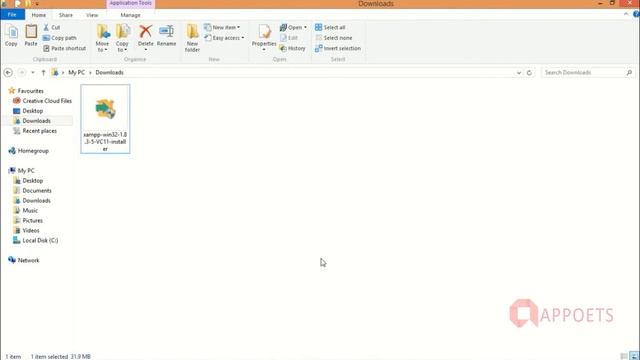
Task: Select Downloads under Favourites
Action: click(32, 121)
